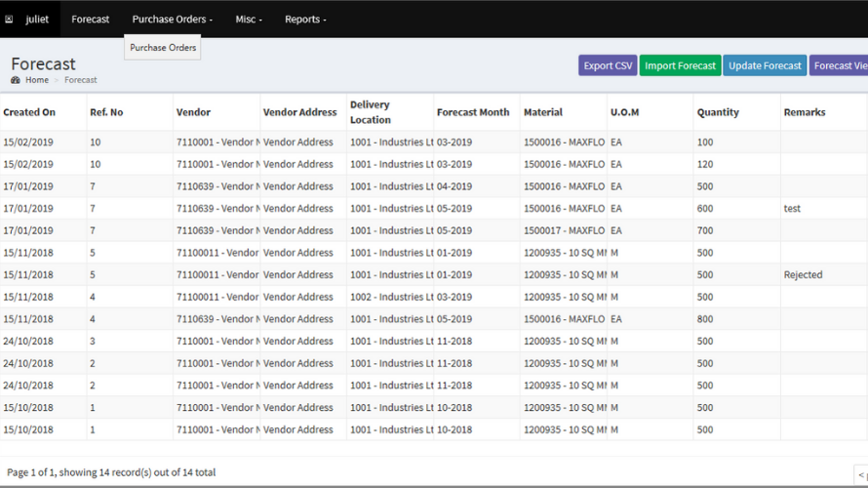
Task: Select the quantity cell showing 800
Action: (736, 319)
